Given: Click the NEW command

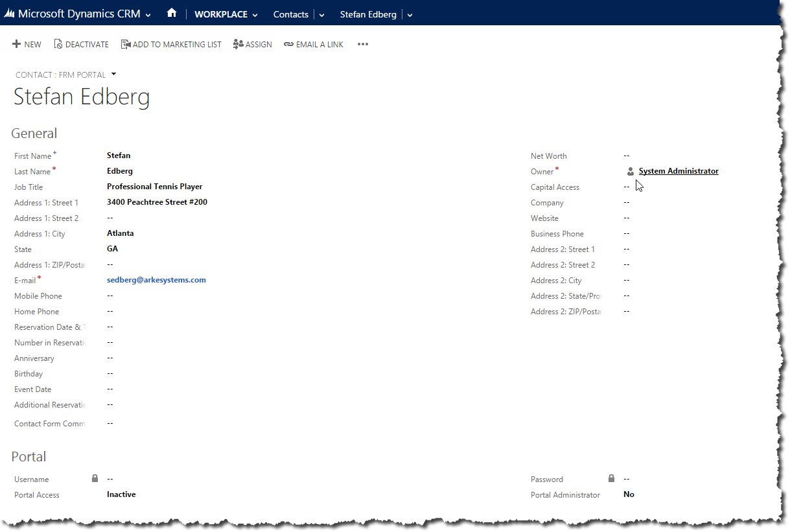Looking at the screenshot, I should [32, 45].
